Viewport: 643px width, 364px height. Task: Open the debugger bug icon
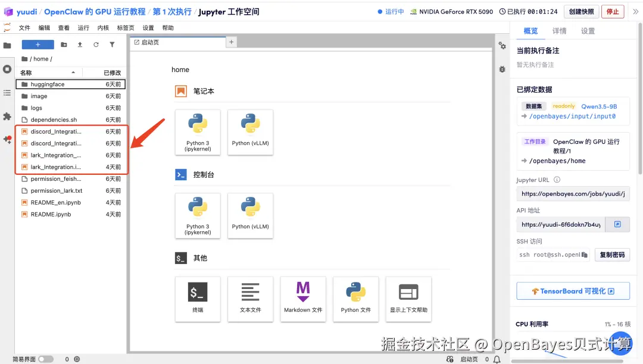pyautogui.click(x=502, y=69)
